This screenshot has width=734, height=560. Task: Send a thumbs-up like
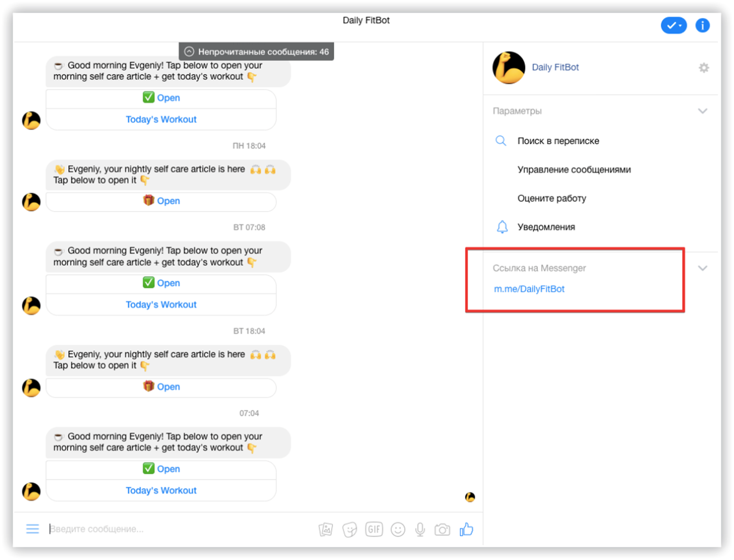point(466,529)
